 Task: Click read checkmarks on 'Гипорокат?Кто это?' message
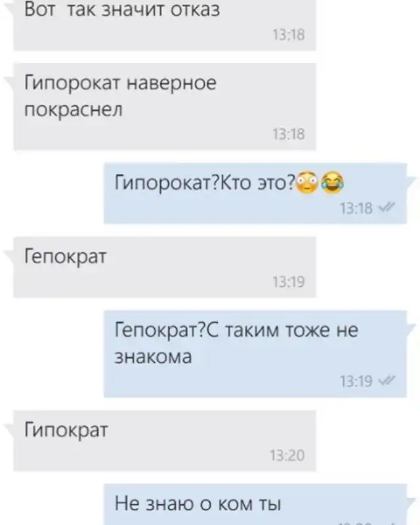coord(387,208)
